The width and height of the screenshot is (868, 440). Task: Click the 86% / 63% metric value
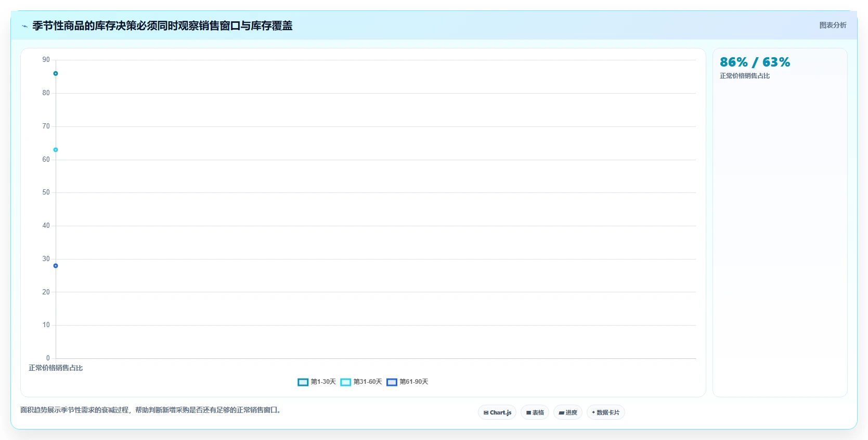point(755,62)
